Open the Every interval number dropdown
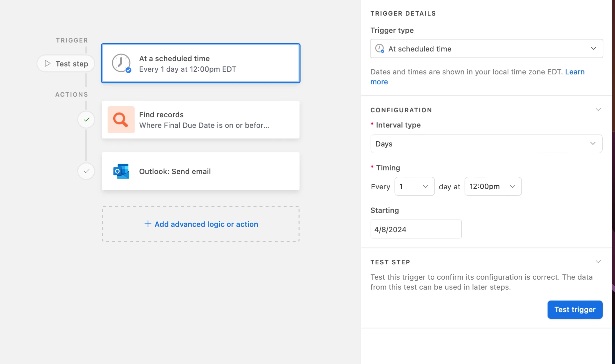The image size is (615, 364). [414, 186]
